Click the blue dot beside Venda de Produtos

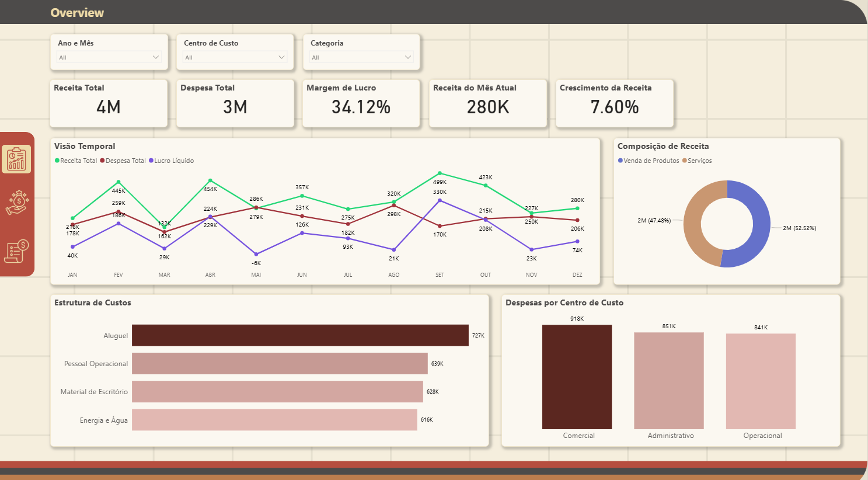[620, 160]
